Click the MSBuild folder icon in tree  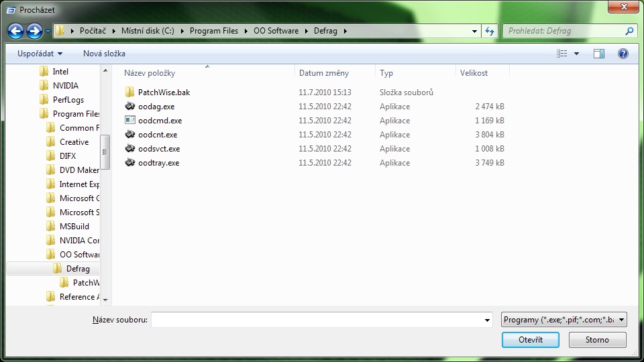(50, 226)
